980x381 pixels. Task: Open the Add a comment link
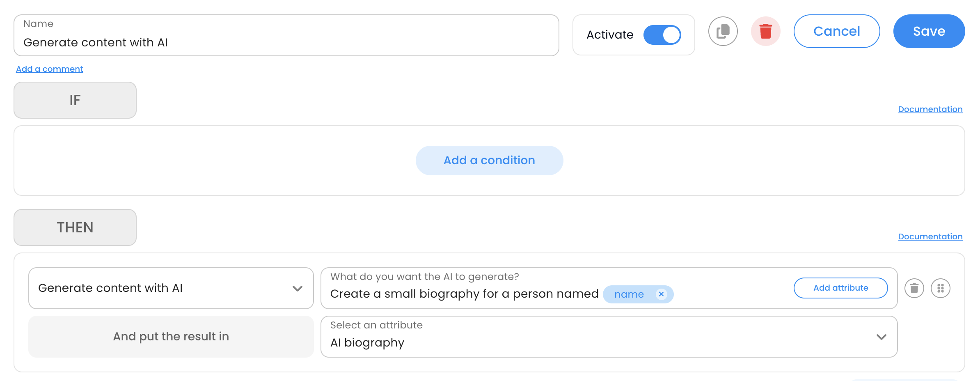(49, 69)
